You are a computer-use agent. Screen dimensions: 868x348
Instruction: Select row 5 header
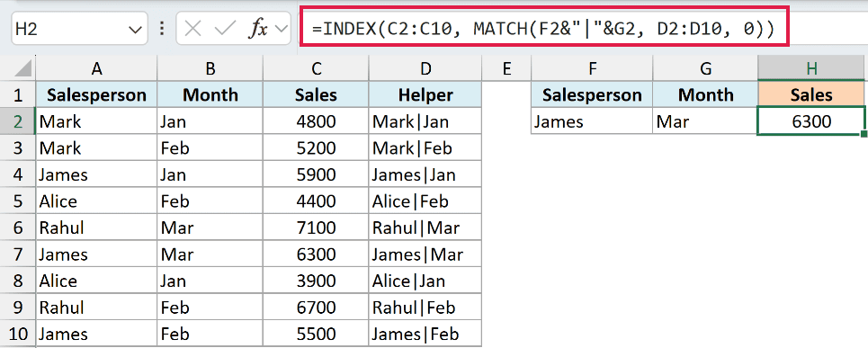pyautogui.click(x=18, y=201)
